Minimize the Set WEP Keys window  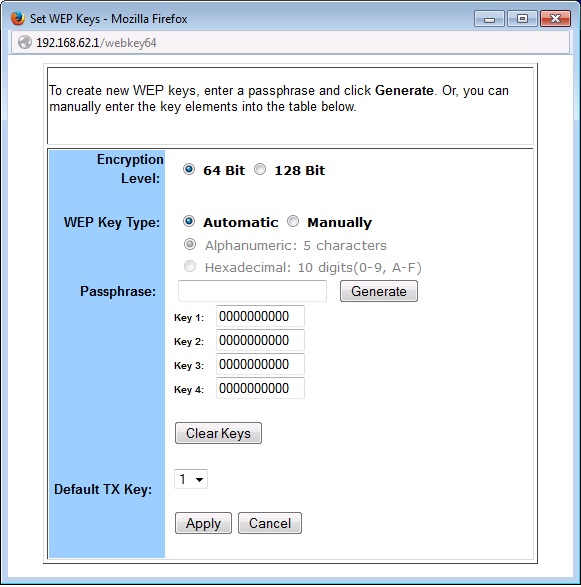point(489,19)
